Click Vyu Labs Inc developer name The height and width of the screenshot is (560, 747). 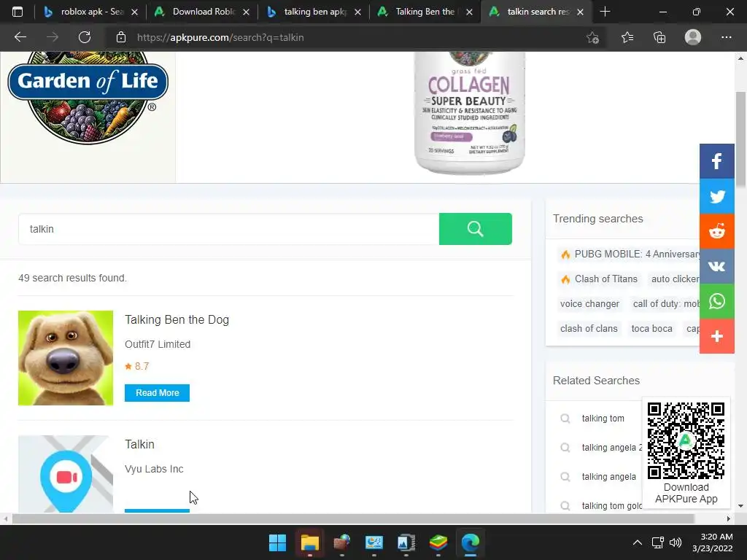coord(154,469)
